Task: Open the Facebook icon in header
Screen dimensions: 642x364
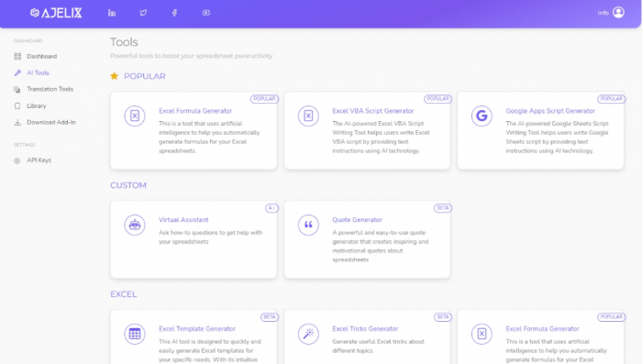Action: [x=174, y=13]
